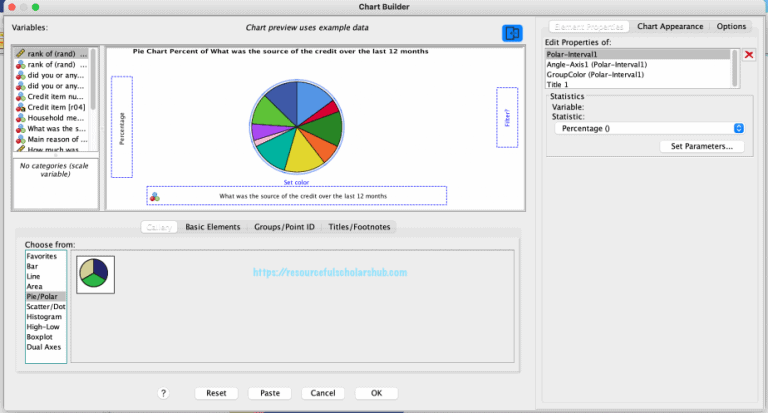Click the nominal icon in Set color drop zone
768x413 pixels.
(x=154, y=197)
